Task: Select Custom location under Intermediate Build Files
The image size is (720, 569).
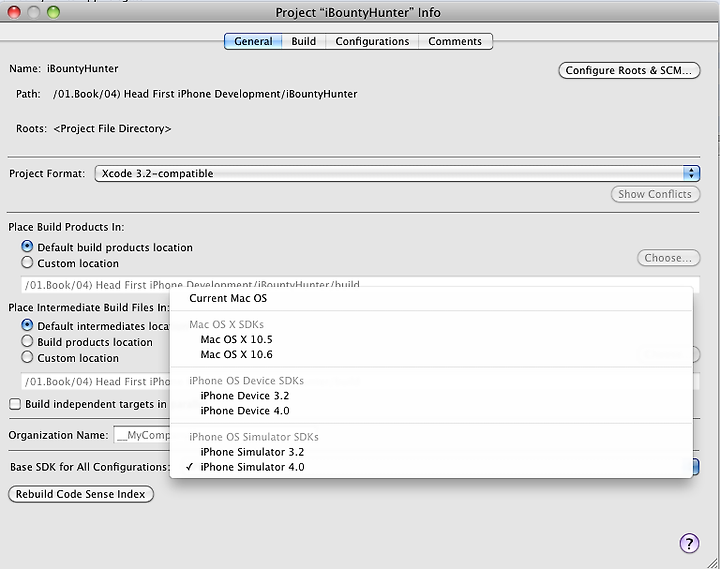Action: tap(27, 357)
